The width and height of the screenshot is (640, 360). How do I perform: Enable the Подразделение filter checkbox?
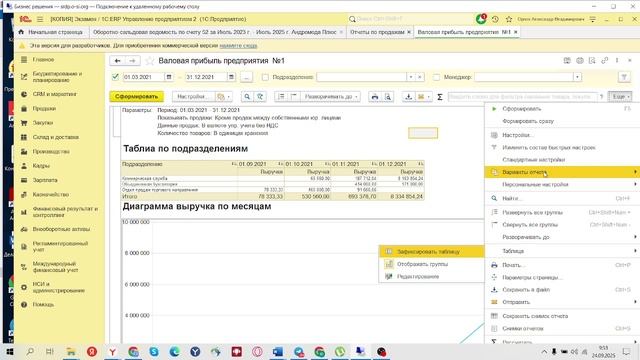click(265, 77)
